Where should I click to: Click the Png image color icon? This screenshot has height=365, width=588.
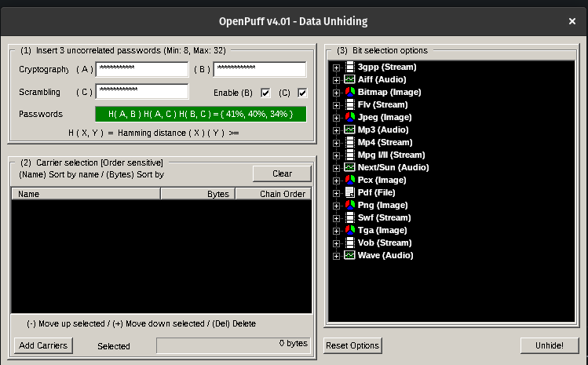click(349, 205)
